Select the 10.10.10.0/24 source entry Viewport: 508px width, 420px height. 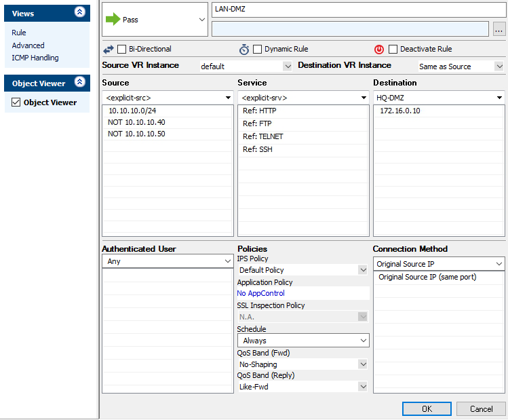click(168, 111)
